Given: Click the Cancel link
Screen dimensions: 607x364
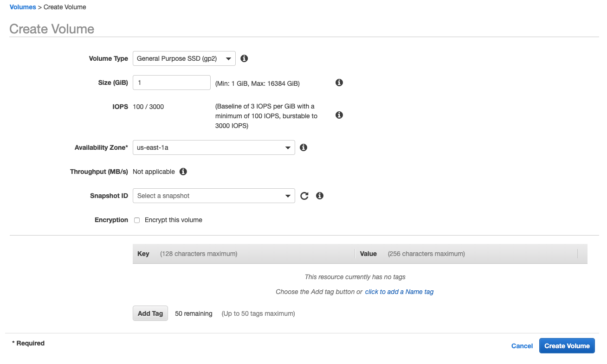Looking at the screenshot, I should pos(522,346).
